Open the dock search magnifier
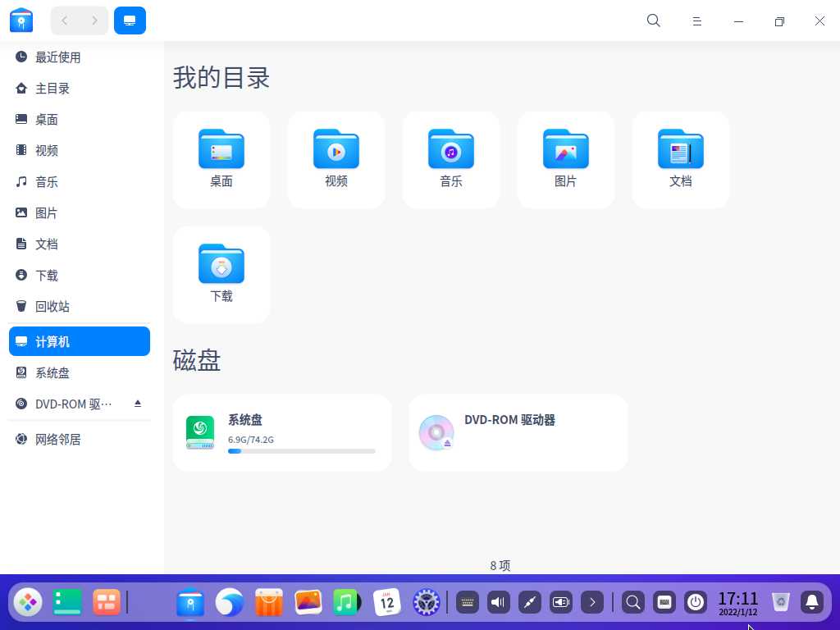840x630 pixels. pos(632,602)
